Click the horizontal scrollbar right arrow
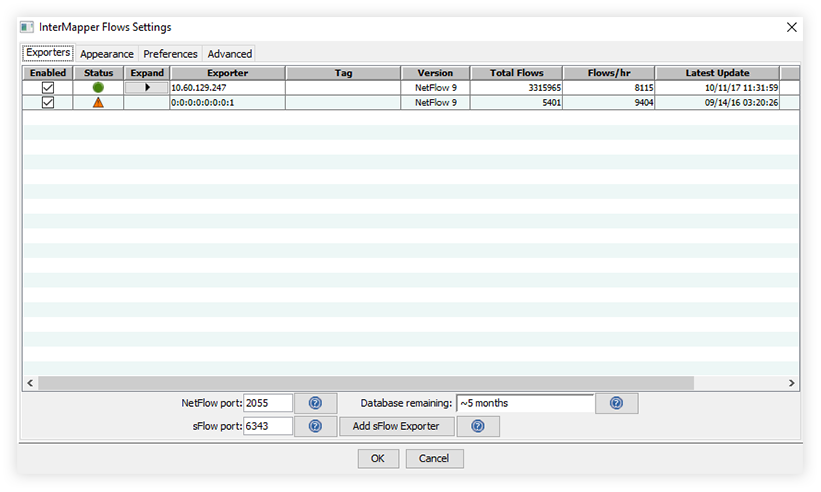 pos(791,383)
